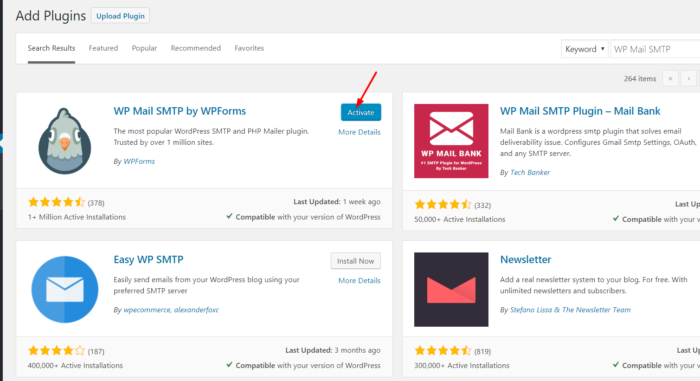Click the (332) rating count

pos(482,205)
